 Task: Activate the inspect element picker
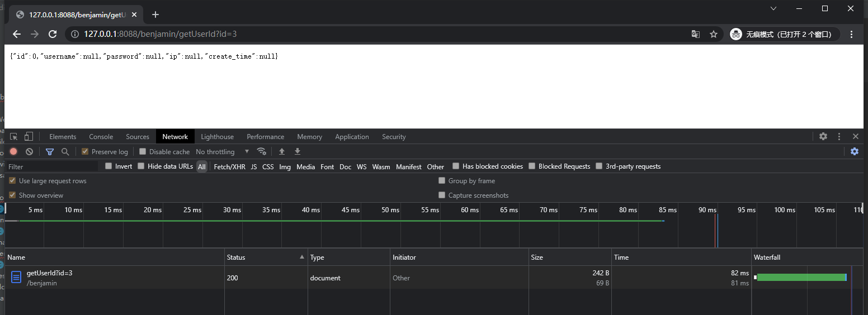pyautogui.click(x=14, y=136)
